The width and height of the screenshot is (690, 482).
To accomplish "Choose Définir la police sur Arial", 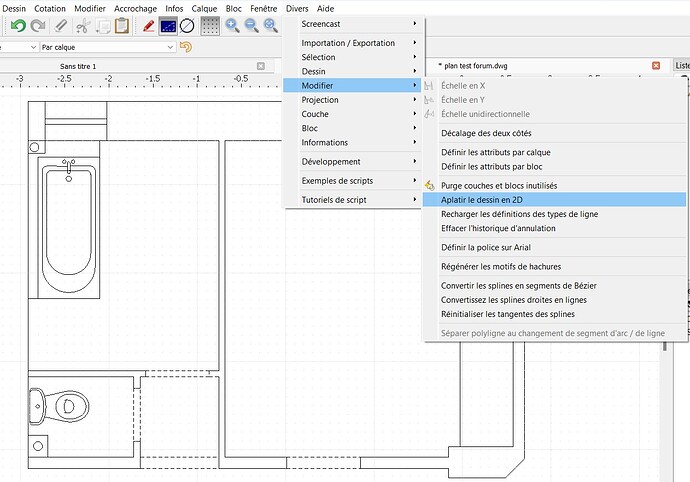I will click(x=554, y=247).
